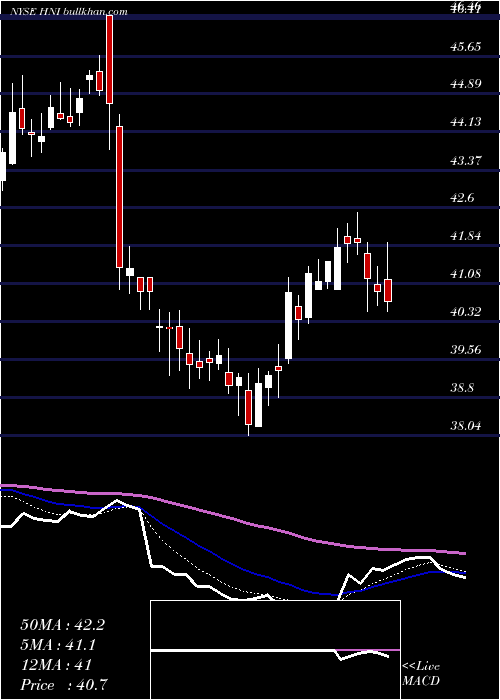Click the '12MA : 41' reading
The image size is (500, 700).
pyautogui.click(x=56, y=665)
